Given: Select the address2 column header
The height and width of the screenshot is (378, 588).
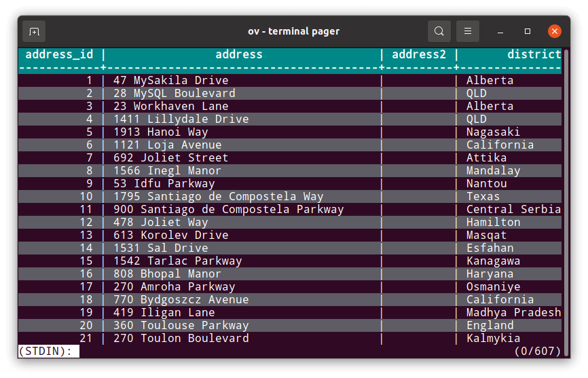Looking at the screenshot, I should pos(419,55).
